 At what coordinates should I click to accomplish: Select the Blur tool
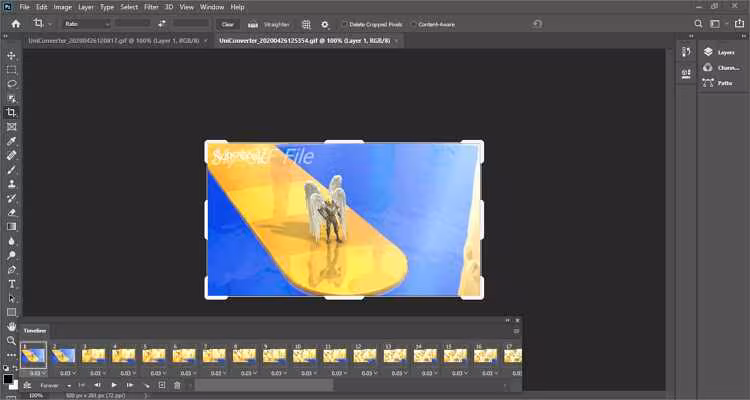(11, 241)
